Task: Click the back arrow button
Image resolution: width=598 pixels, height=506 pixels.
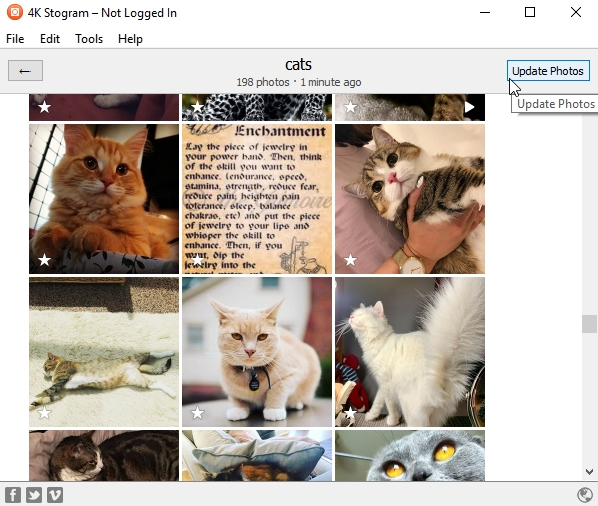Action: (25, 71)
